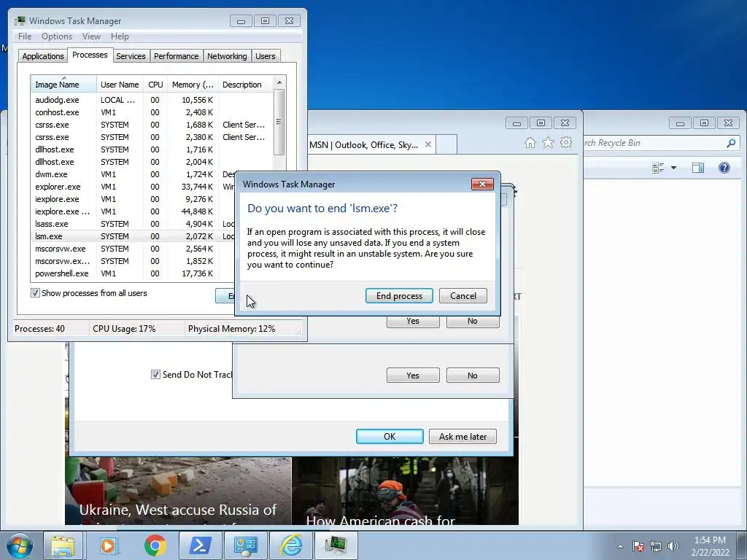747x560 pixels.
Task: Open Google Chrome from the taskbar
Action: pyautogui.click(x=155, y=545)
